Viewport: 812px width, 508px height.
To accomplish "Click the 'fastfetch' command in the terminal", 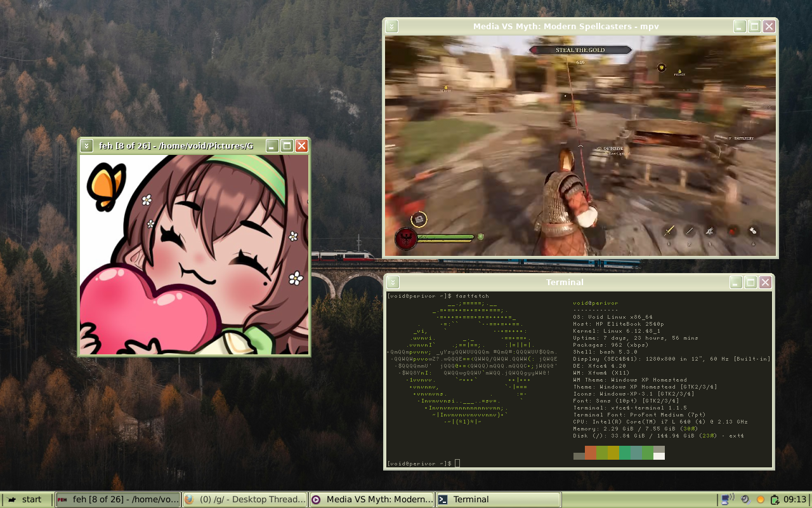I will (472, 297).
